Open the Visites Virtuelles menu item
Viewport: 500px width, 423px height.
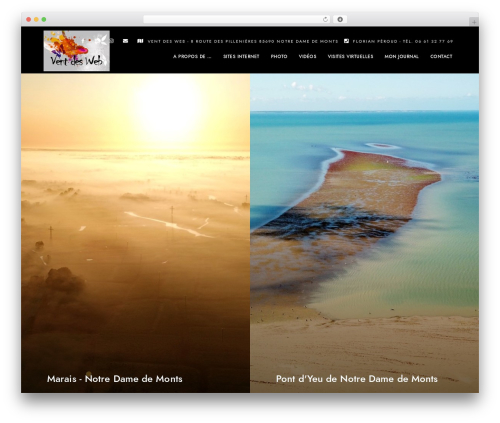coord(350,56)
